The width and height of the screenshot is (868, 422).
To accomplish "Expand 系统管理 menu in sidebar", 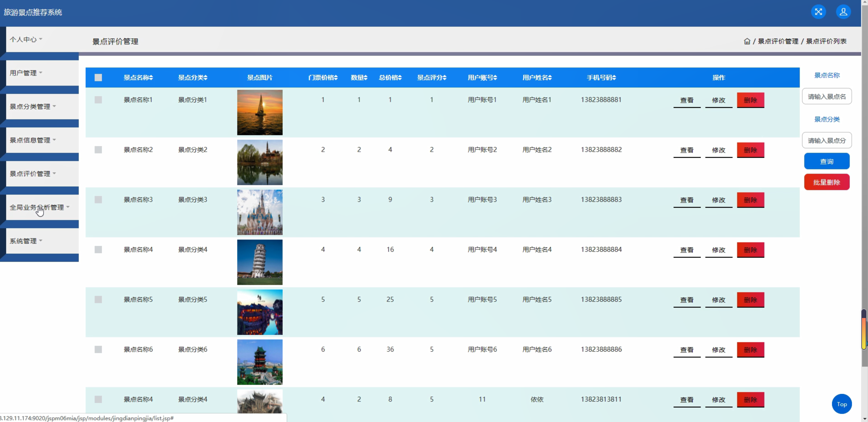I will point(26,241).
